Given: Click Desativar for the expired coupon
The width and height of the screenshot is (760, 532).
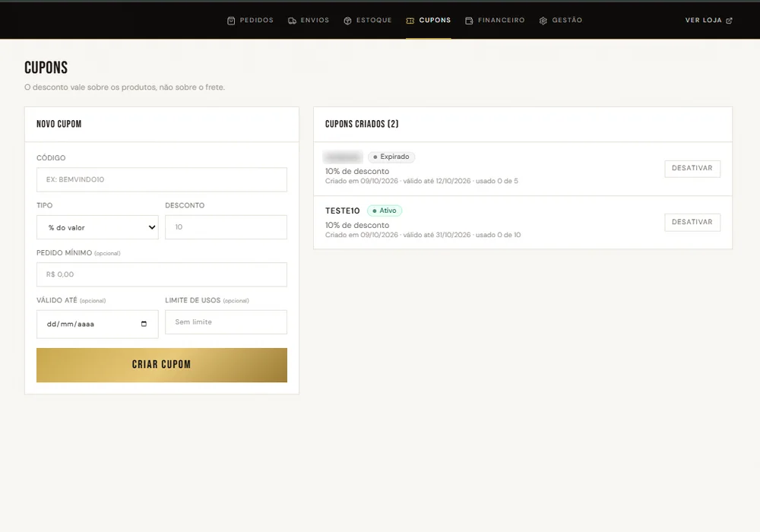Looking at the screenshot, I should coord(692,169).
